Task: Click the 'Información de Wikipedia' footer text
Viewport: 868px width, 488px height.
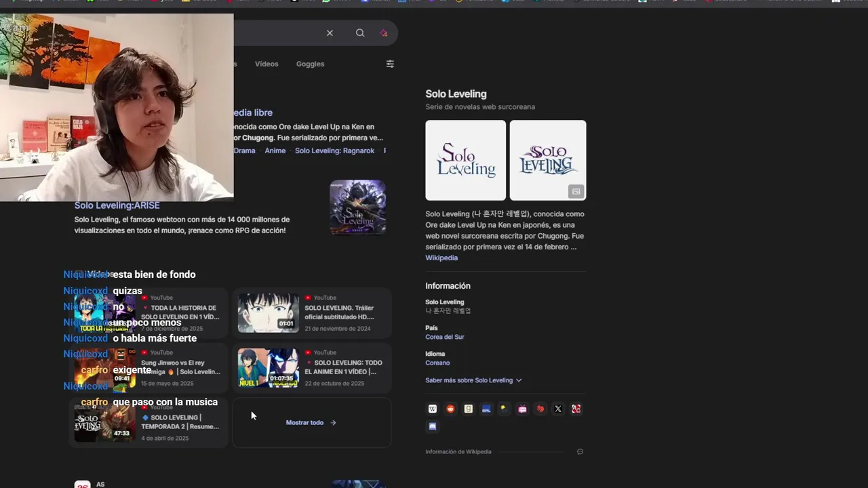Action: (458, 451)
